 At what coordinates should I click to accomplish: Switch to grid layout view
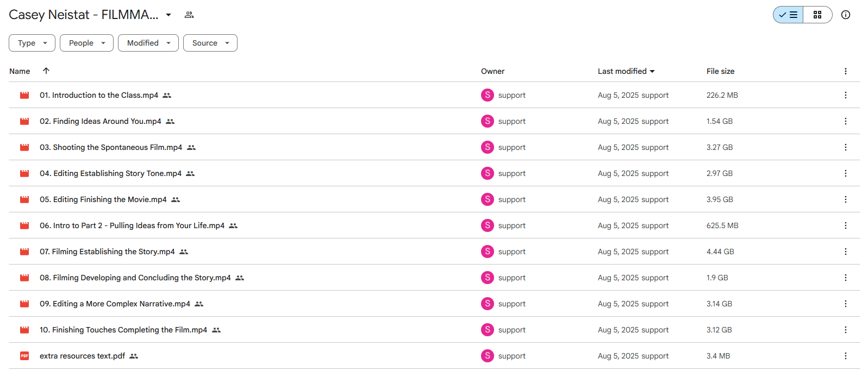(817, 15)
